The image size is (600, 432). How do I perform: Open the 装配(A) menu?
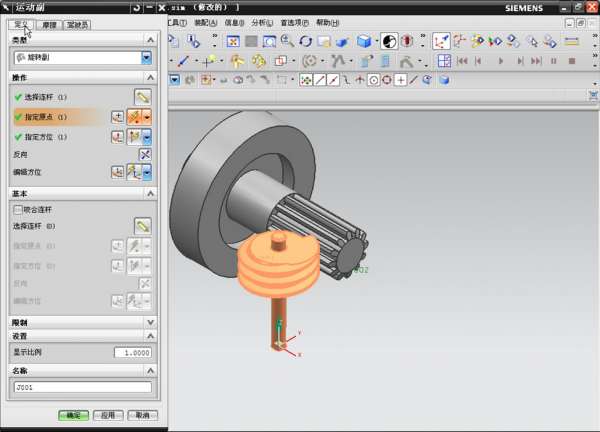coord(205,23)
